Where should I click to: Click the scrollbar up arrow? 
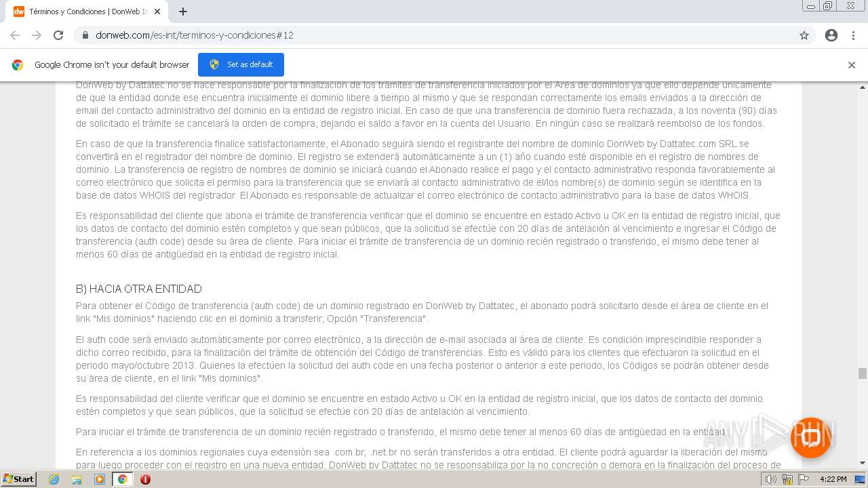coord(863,87)
